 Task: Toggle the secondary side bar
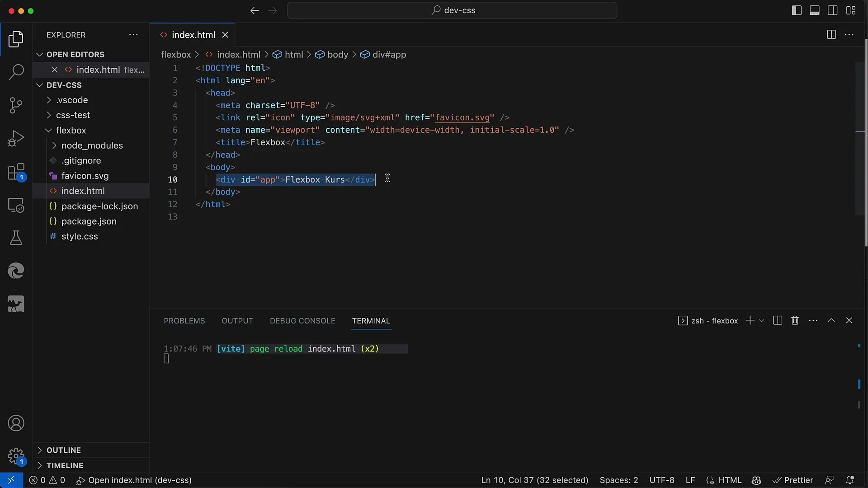[x=833, y=10]
